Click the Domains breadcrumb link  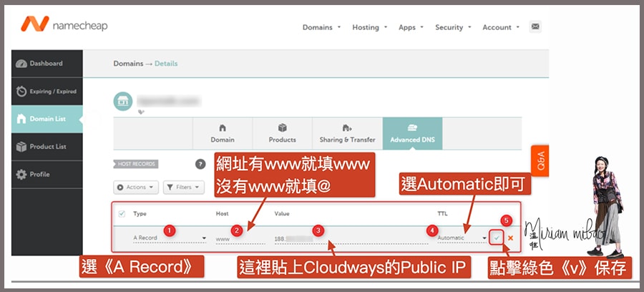pyautogui.click(x=128, y=64)
